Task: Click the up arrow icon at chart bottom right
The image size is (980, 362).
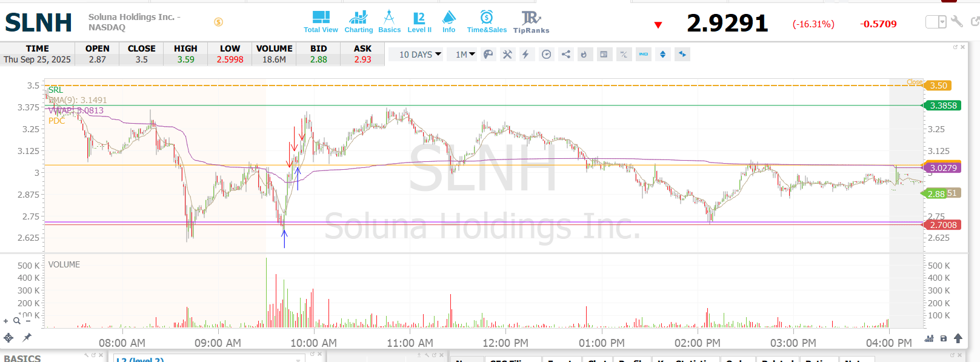Action: point(958,338)
